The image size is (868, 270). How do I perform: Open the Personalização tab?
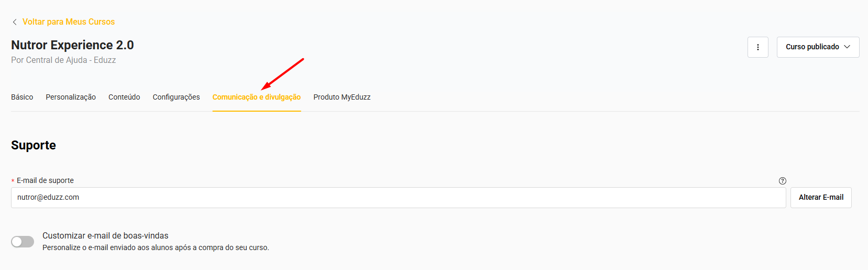71,97
